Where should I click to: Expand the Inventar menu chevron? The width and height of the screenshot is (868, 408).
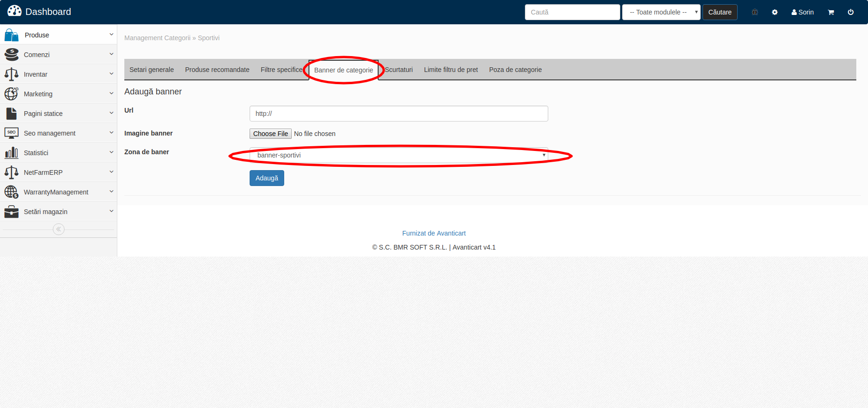[x=111, y=74]
